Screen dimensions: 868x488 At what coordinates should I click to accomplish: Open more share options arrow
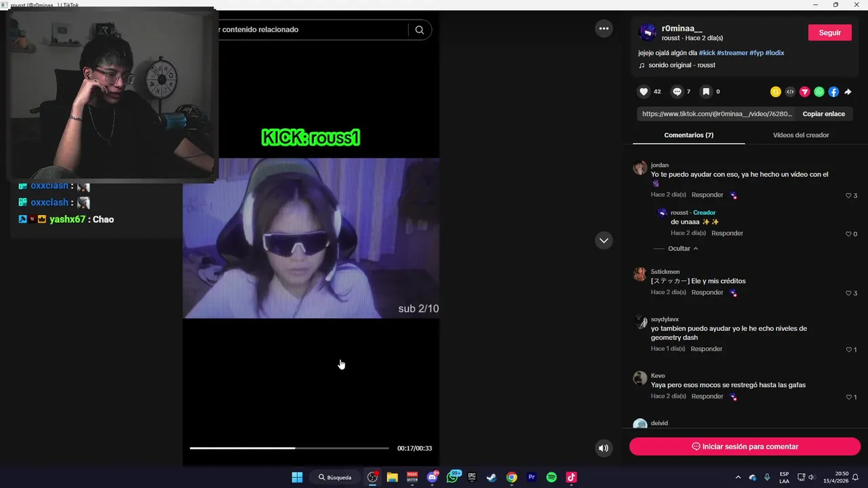(848, 91)
